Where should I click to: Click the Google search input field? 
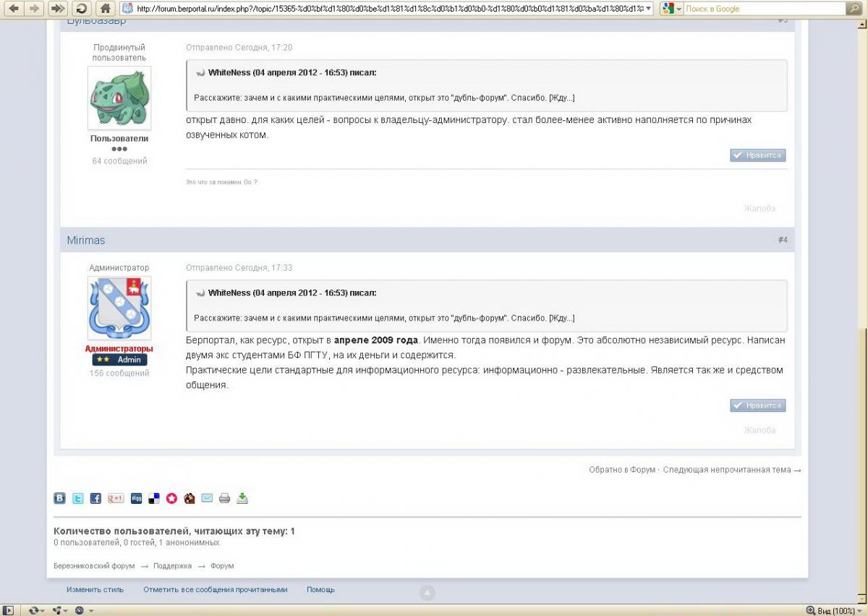pos(763,9)
